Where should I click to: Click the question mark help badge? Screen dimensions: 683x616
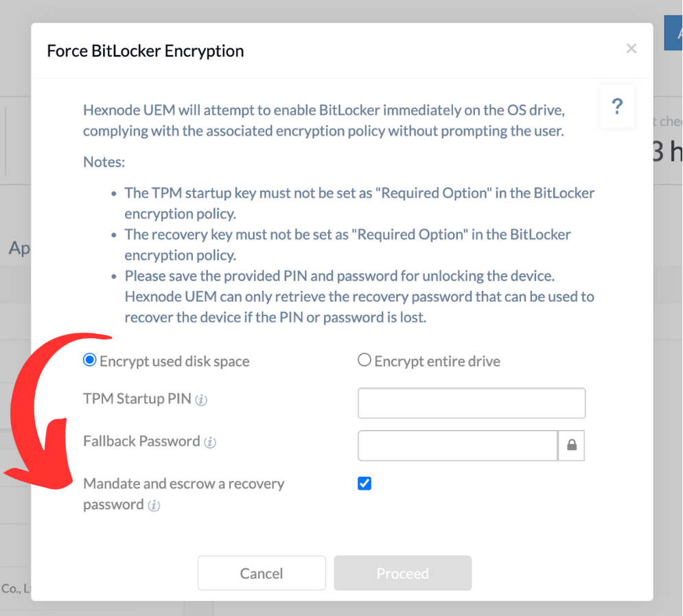617,106
